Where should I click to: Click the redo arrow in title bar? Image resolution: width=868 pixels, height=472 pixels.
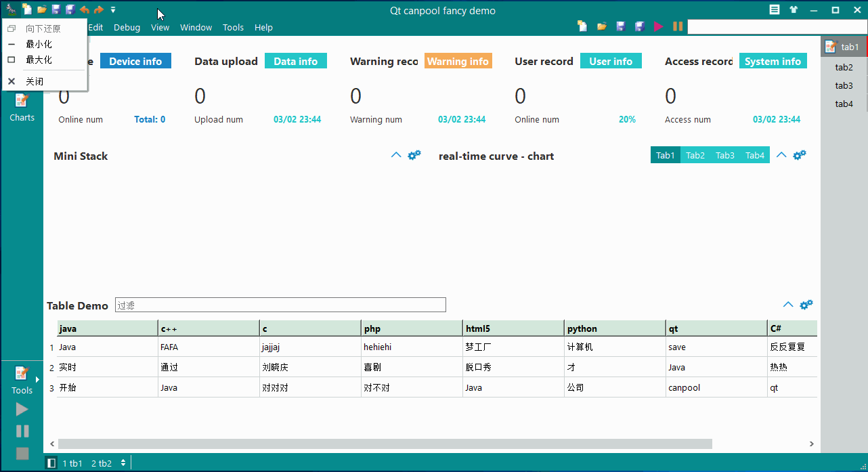tap(99, 9)
